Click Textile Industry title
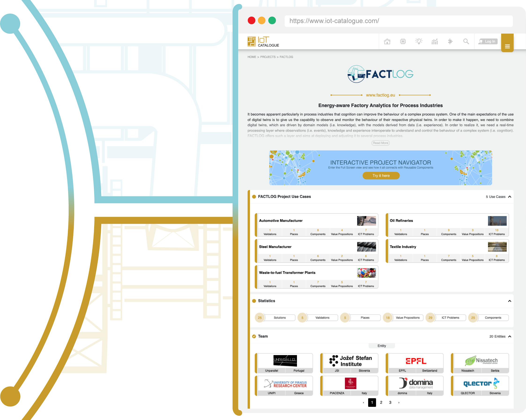 403,247
